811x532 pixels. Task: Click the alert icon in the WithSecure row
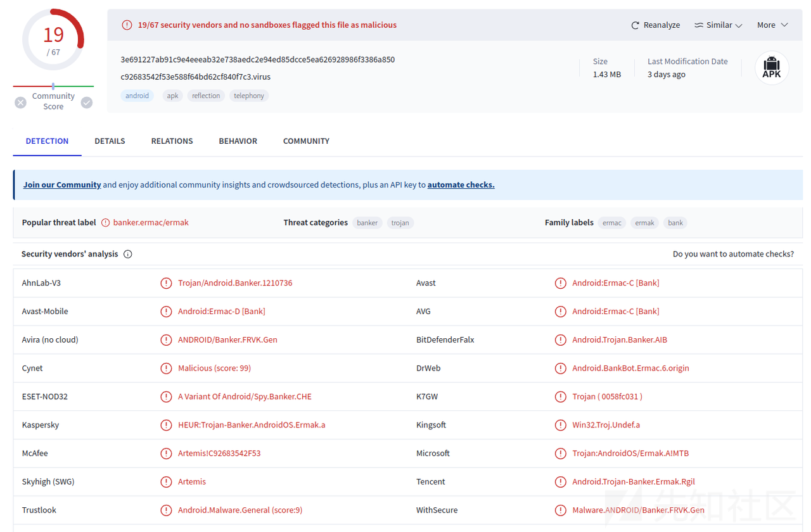tap(560, 510)
